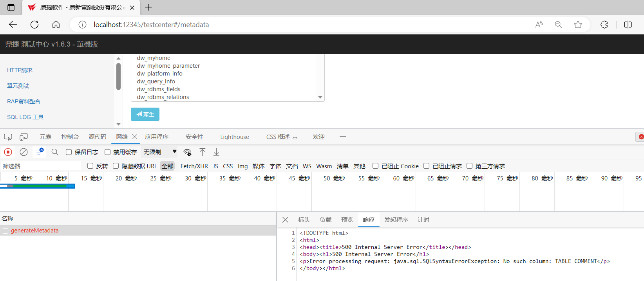Stop recording network log
This screenshot has width=644, height=281.
click(8, 152)
